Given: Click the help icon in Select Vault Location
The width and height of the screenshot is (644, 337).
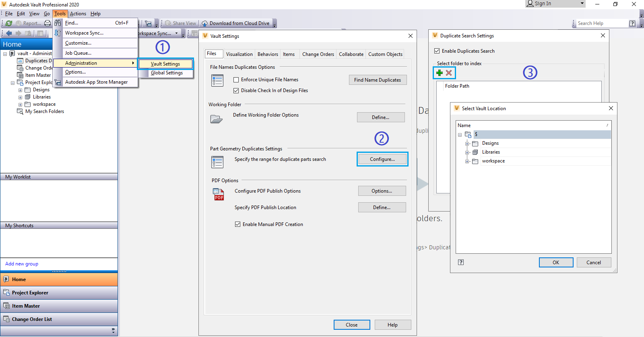Looking at the screenshot, I should (461, 262).
